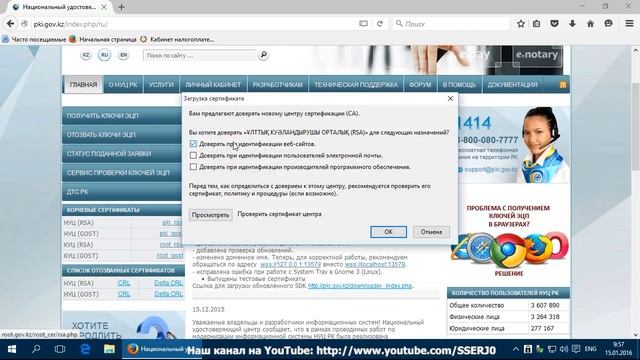Open Task View in taskbar
640x360 pixels.
point(60,349)
